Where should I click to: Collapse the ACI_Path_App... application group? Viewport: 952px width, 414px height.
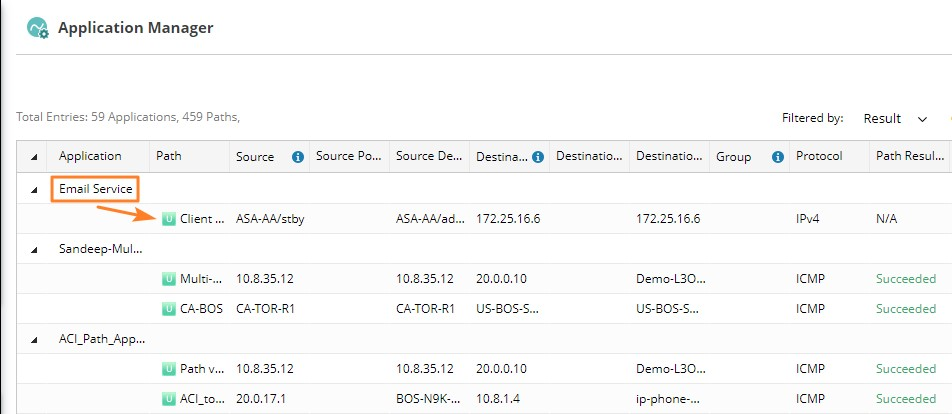[x=35, y=339]
